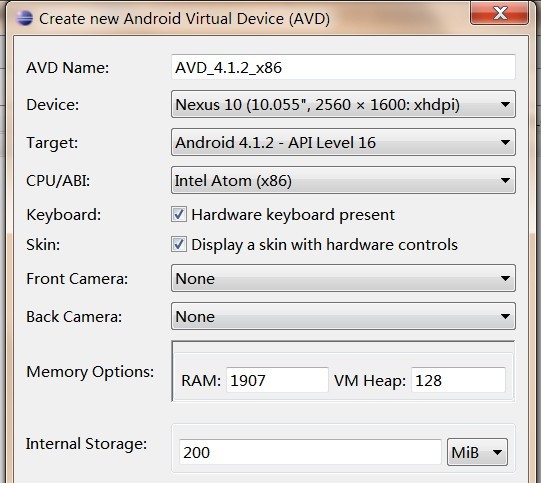Click the RAM label
The width and height of the screenshot is (541, 483).
[x=201, y=381]
